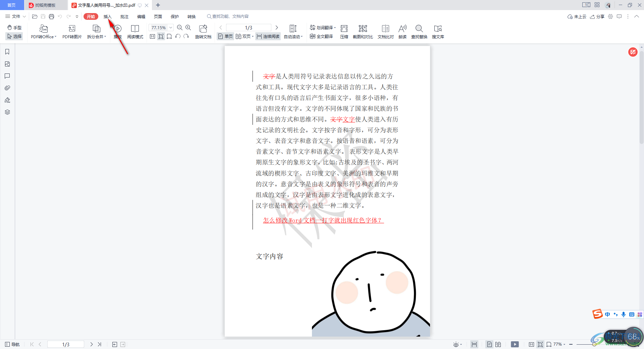The height and width of the screenshot is (349, 644).
Task: Go to next page in ribbon
Action: click(277, 28)
